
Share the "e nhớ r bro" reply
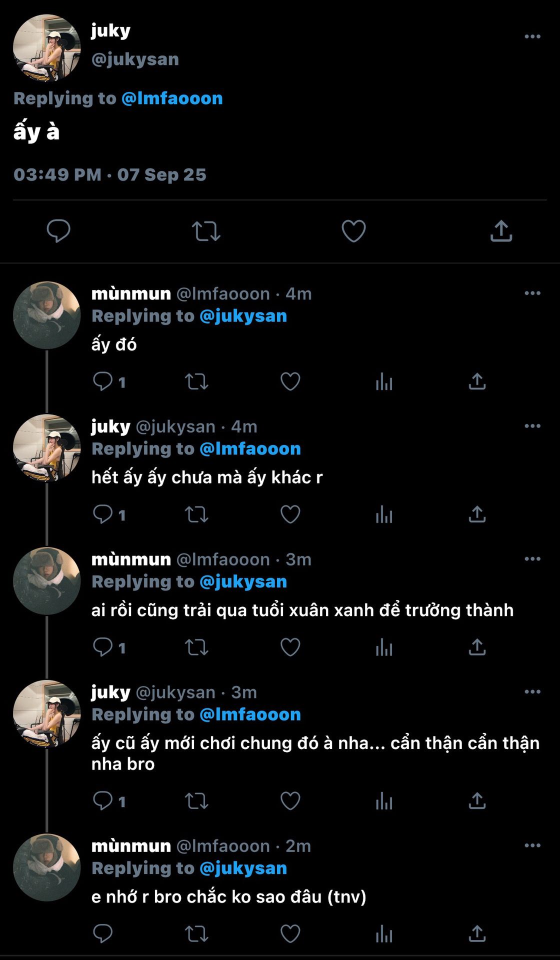[x=477, y=934]
